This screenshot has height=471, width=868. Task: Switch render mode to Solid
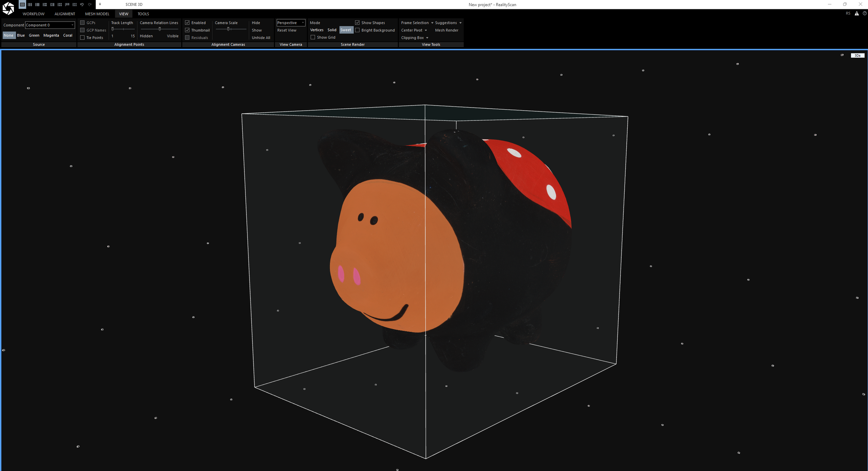tap(332, 30)
